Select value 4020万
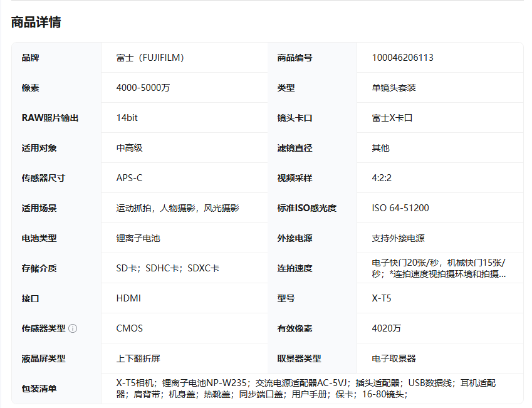Viewport: 532px width, 408px height. [x=387, y=328]
